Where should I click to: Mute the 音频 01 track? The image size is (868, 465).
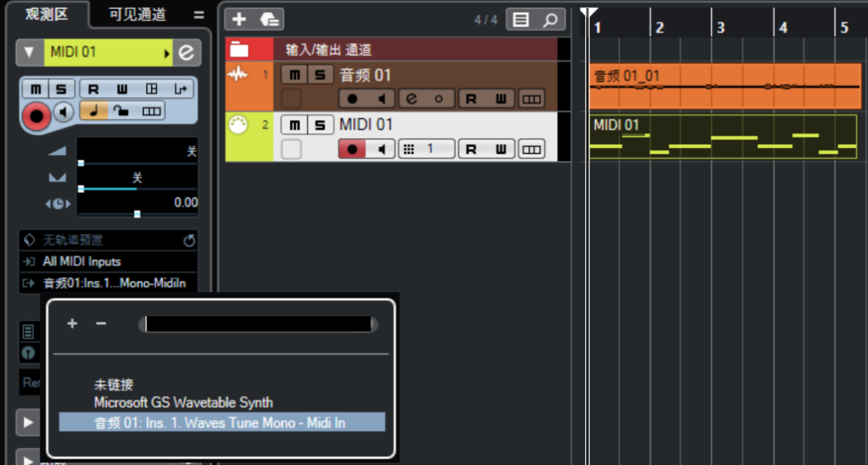(x=294, y=75)
